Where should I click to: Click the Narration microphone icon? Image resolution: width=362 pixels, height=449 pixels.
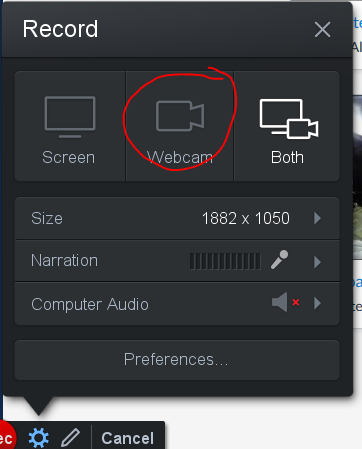(x=279, y=260)
